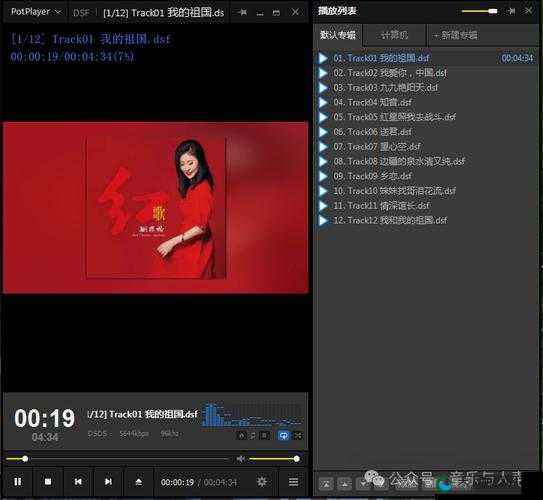Create a new album with 新建专辑 tab
Viewport: 543px width, 500px height.
(456, 35)
